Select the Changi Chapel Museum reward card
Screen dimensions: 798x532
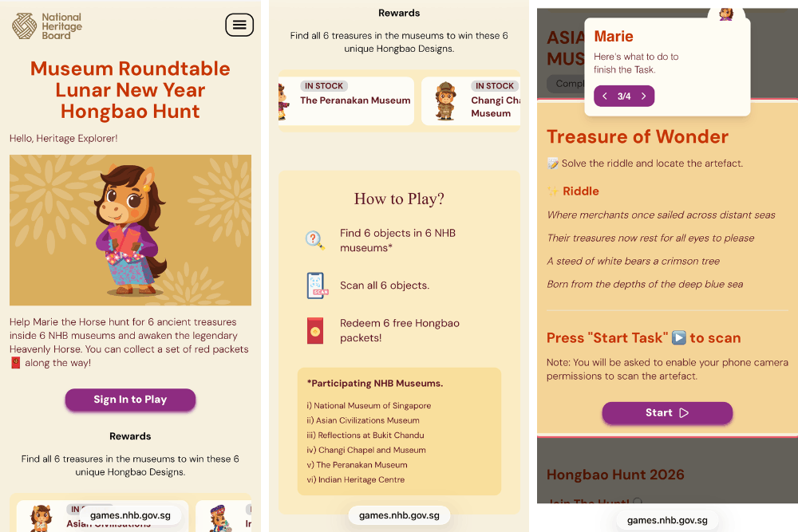(x=471, y=100)
